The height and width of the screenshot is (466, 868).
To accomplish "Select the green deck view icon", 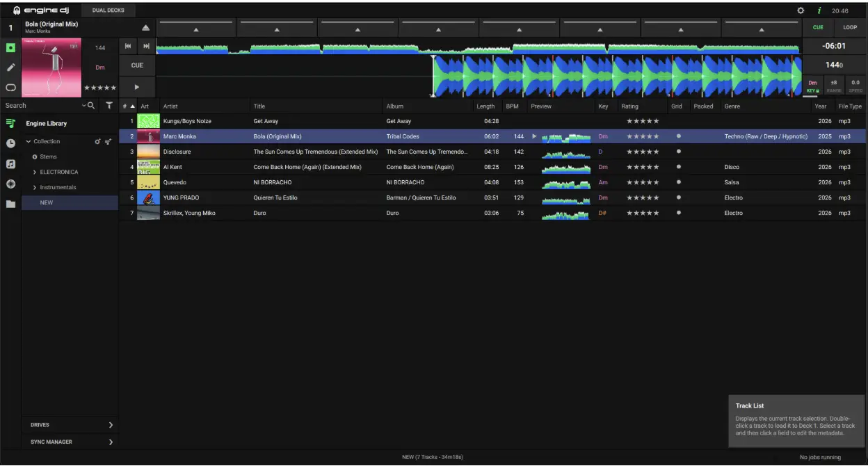I will [10, 49].
